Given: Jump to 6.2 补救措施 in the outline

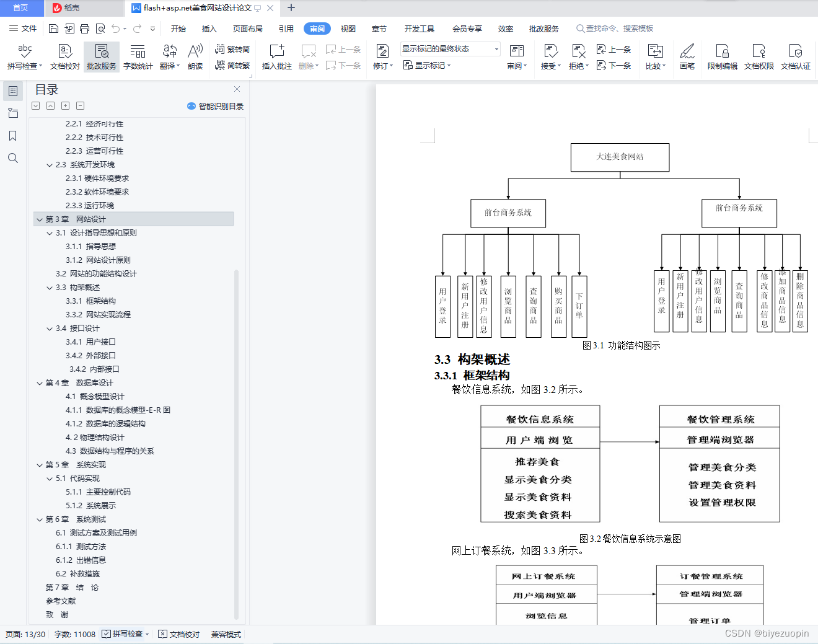Looking at the screenshot, I should click(x=77, y=574).
